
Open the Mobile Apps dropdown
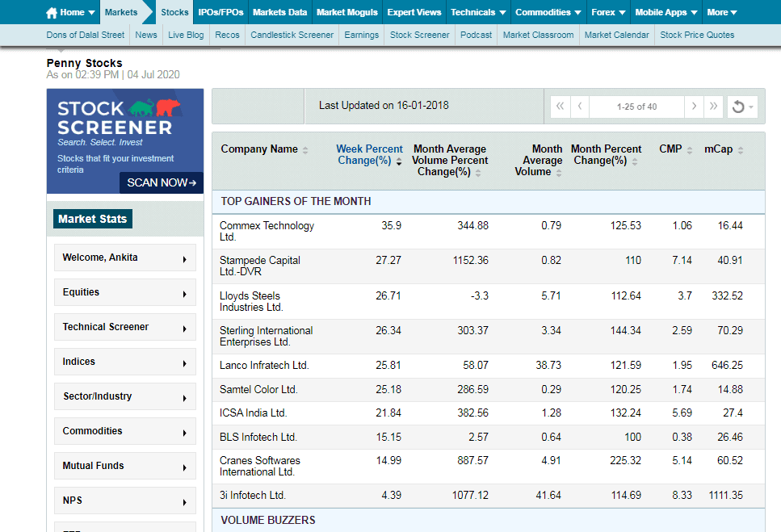[x=666, y=12]
